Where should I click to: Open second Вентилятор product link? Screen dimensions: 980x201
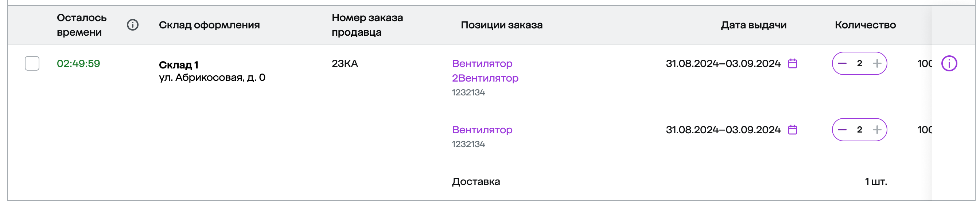click(x=482, y=130)
